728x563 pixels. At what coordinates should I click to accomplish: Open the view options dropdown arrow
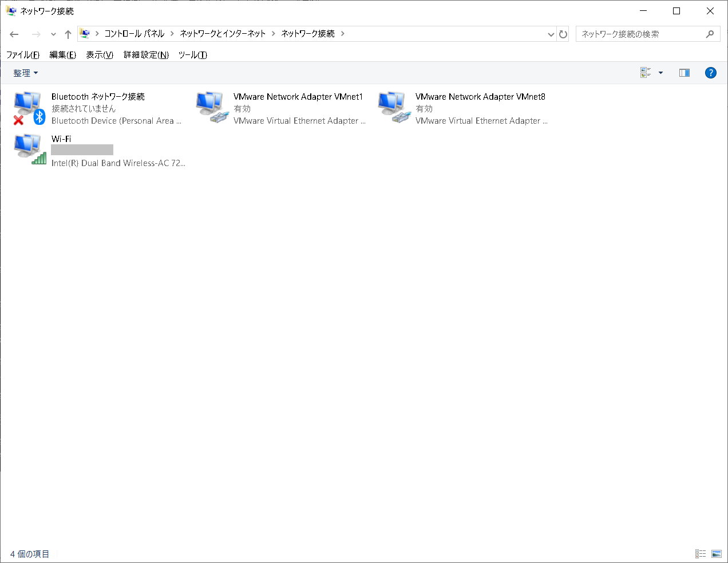[660, 73]
